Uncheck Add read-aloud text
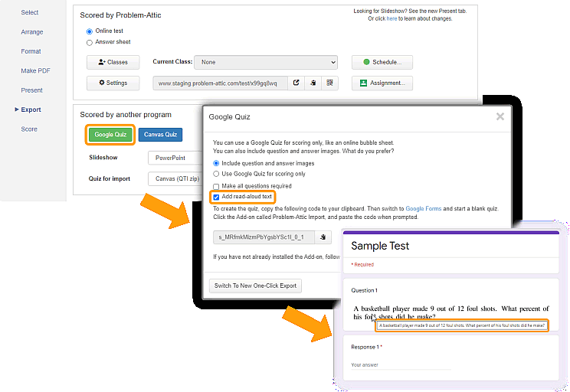 click(x=216, y=197)
